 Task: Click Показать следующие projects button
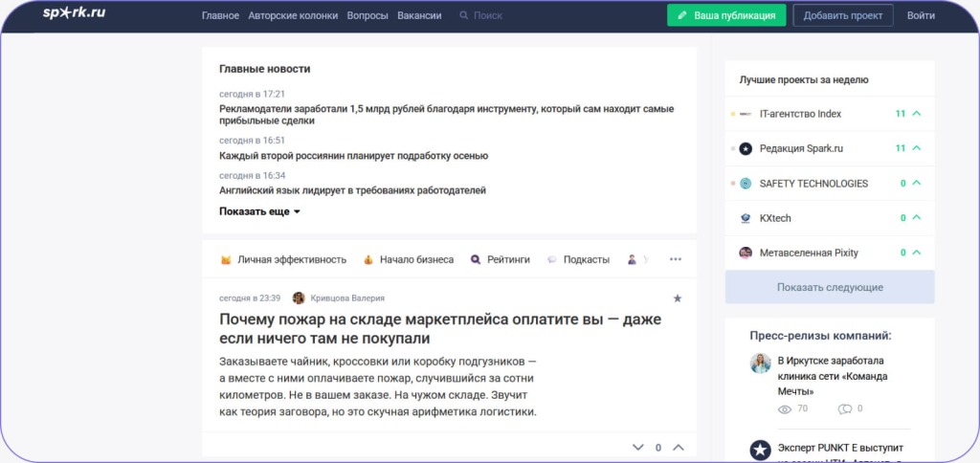pyautogui.click(x=830, y=287)
